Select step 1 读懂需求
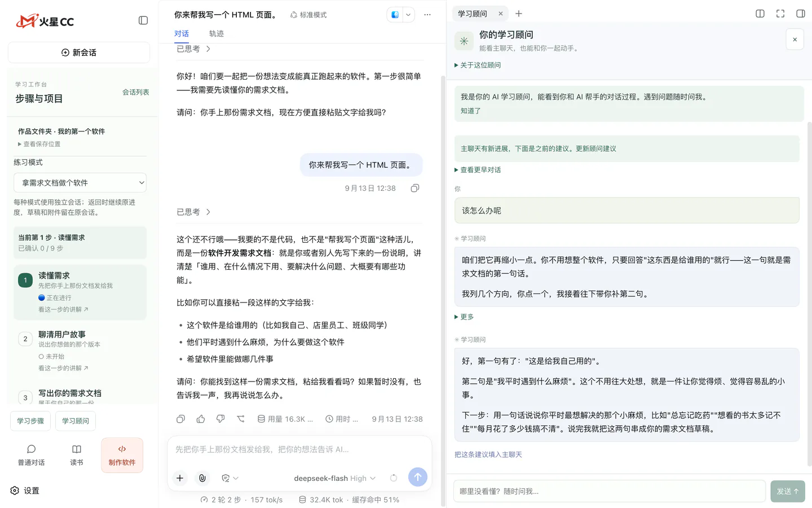The height and width of the screenshot is (508, 812). (80, 292)
